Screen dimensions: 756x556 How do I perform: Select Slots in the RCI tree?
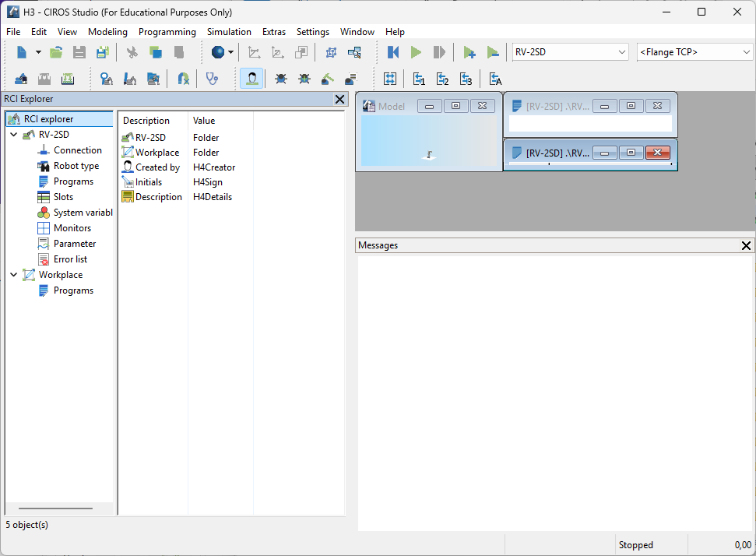tap(63, 197)
